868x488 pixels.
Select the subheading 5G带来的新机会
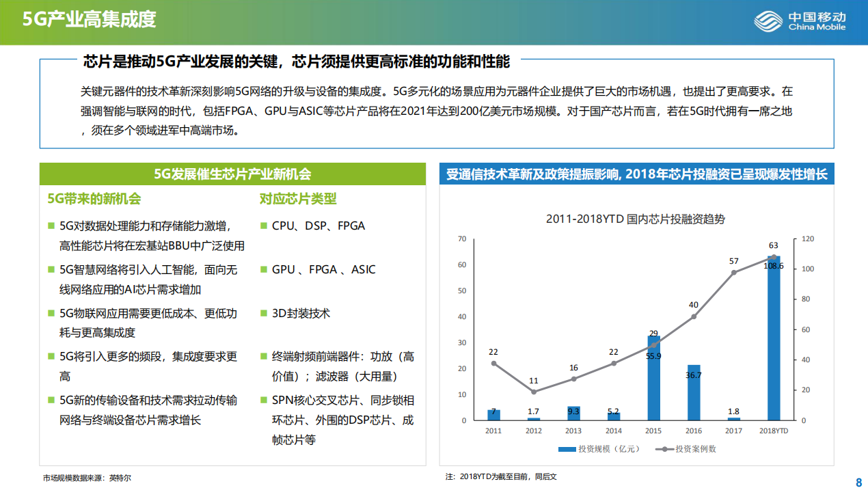[94, 199]
